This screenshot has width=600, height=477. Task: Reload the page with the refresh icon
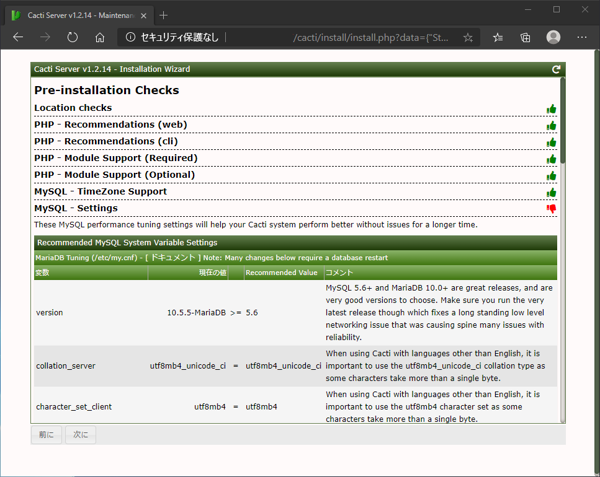tap(72, 37)
